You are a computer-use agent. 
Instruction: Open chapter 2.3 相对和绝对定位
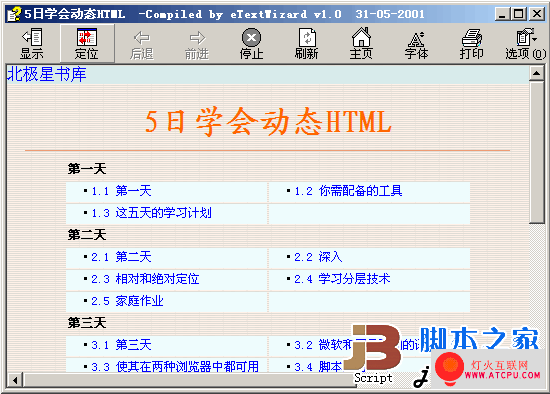tap(145, 279)
